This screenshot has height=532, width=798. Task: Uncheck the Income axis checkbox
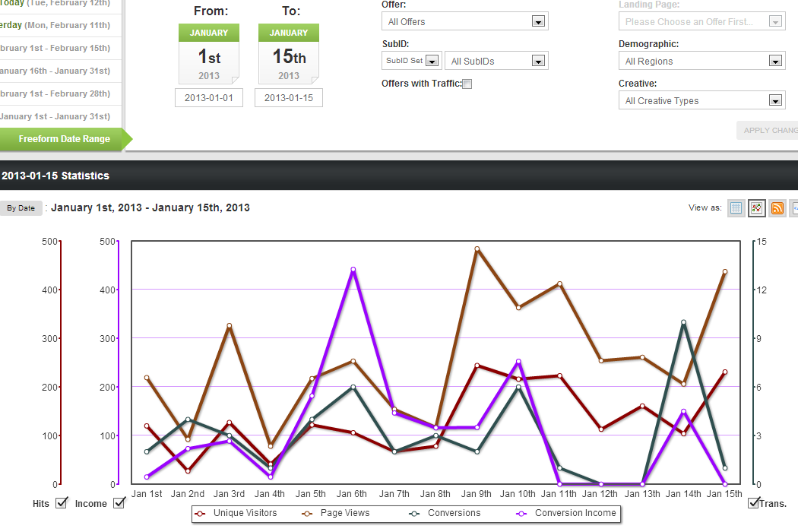click(119, 502)
